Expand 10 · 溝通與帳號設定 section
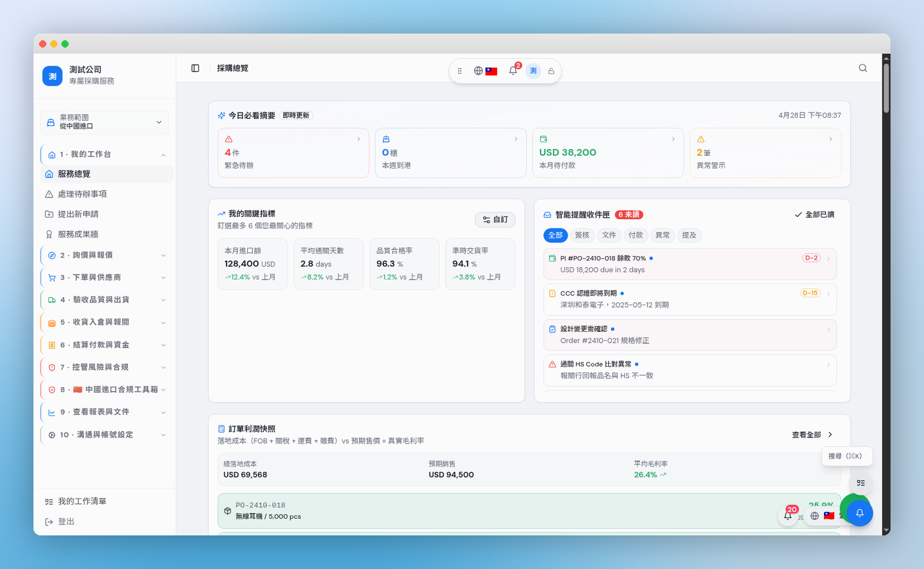 point(105,435)
